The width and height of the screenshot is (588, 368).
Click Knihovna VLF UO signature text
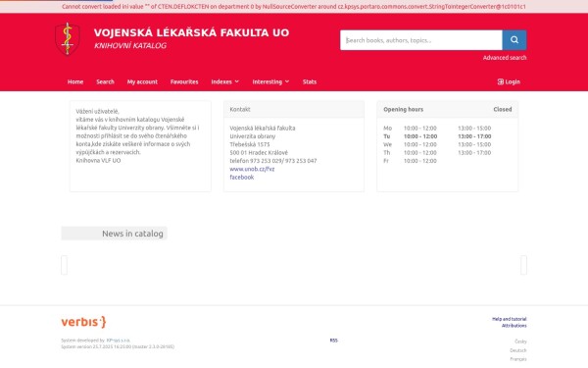(x=98, y=160)
